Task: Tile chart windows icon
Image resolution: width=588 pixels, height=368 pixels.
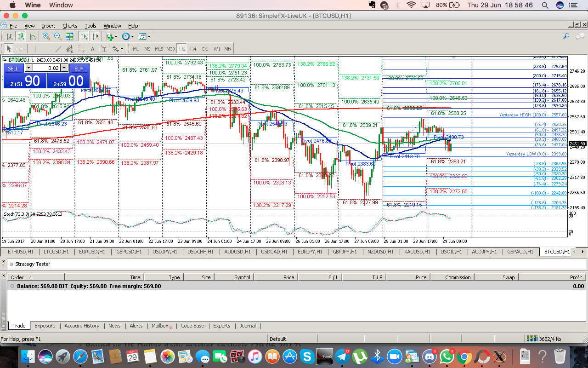Action: (x=69, y=36)
